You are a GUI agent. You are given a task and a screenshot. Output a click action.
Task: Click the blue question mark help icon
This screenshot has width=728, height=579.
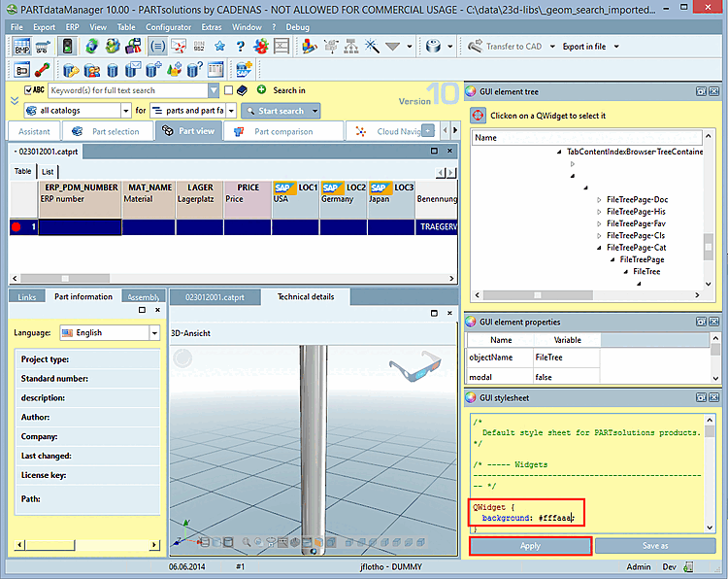click(240, 47)
